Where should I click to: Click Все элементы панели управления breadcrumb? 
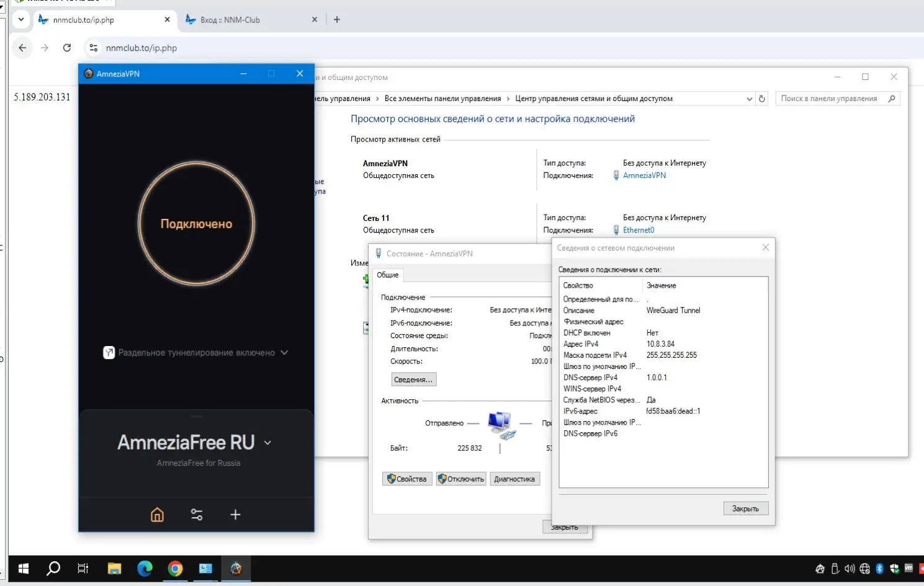[x=442, y=99]
